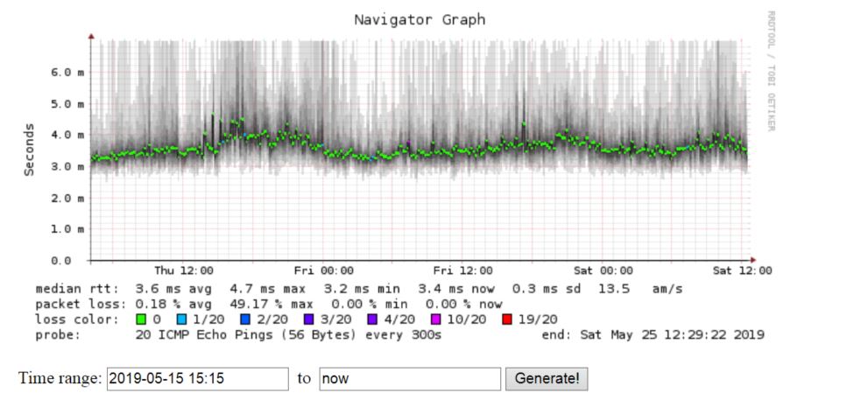Click the '20 ICMP Echo Pings (56 Bytes) every 300s' text
The height and width of the screenshot is (414, 868).
coord(288,335)
